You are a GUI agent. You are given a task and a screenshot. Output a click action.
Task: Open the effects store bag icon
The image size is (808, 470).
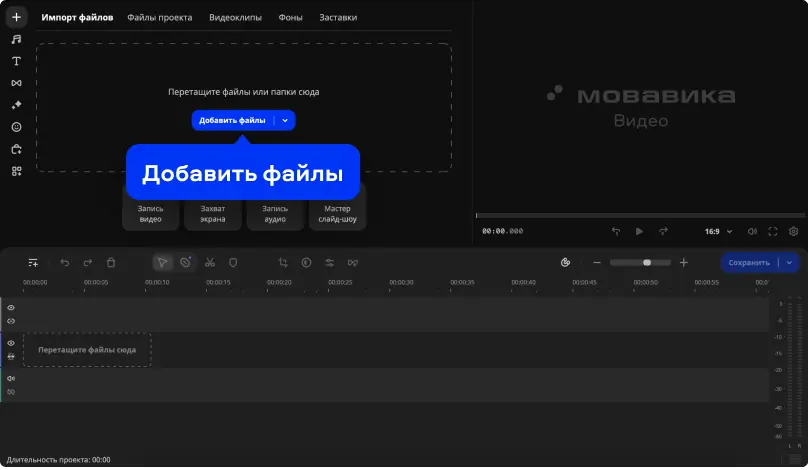[16, 149]
